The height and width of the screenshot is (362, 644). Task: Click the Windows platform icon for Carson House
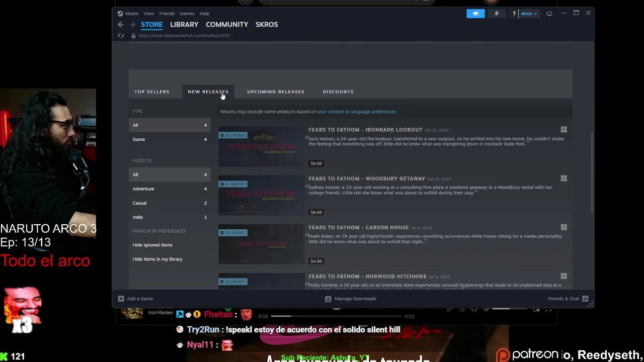563,227
